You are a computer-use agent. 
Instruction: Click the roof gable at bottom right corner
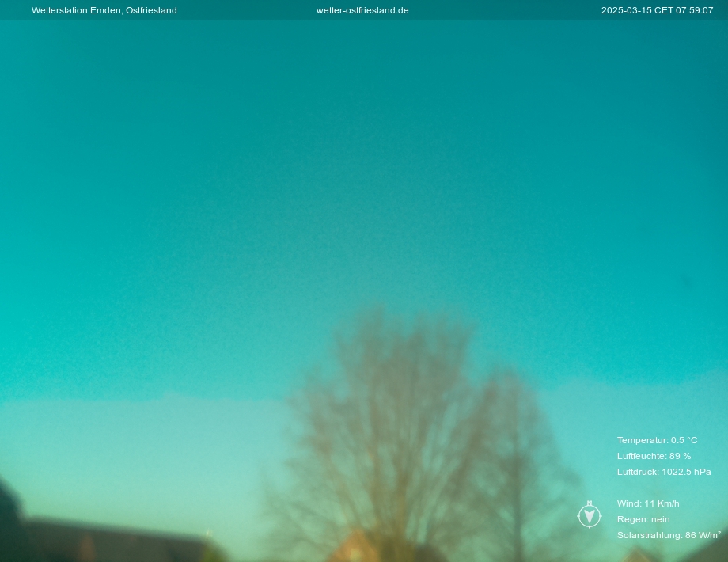pyautogui.click(x=708, y=550)
